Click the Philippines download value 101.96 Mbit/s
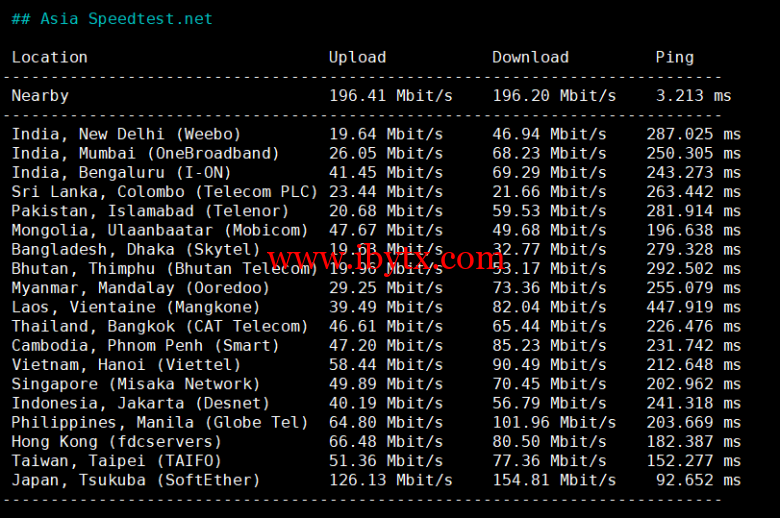This screenshot has height=518, width=780. pyautogui.click(x=554, y=422)
